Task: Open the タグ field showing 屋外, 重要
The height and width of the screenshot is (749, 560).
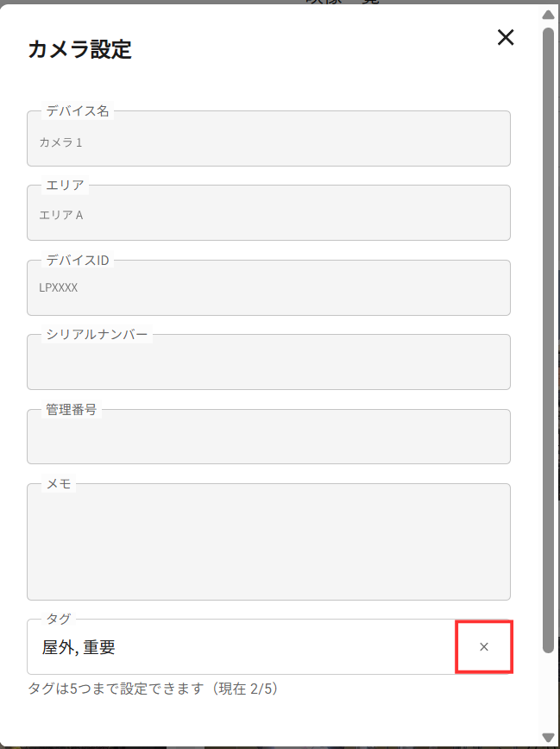Action: [x=241, y=647]
